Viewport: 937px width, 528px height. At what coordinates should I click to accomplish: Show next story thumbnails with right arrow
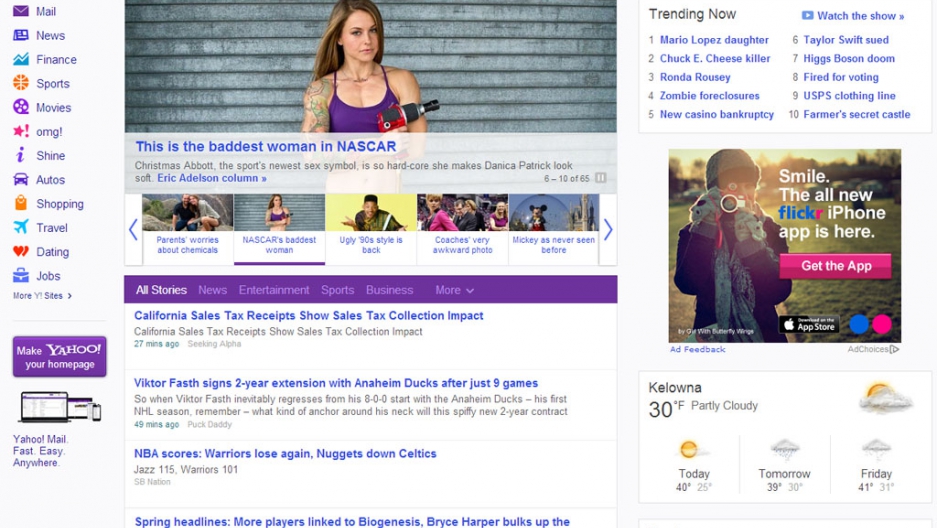click(608, 229)
